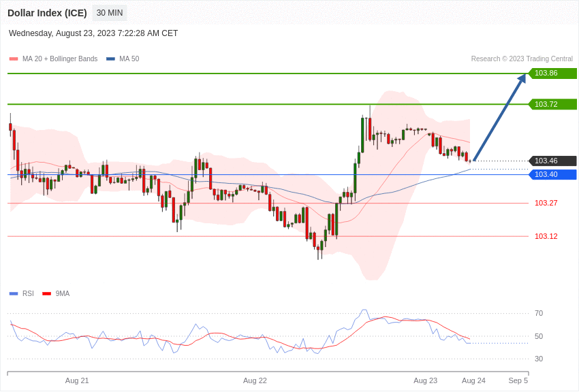This screenshot has width=579, height=392.
Task: Click the 30 MIN timeframe badge
Action: pos(110,13)
